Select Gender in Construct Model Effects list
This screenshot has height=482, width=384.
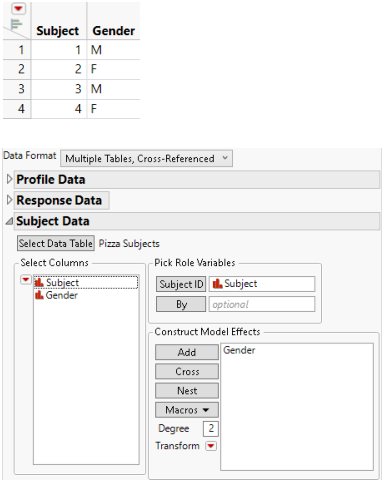pyautogui.click(x=239, y=350)
